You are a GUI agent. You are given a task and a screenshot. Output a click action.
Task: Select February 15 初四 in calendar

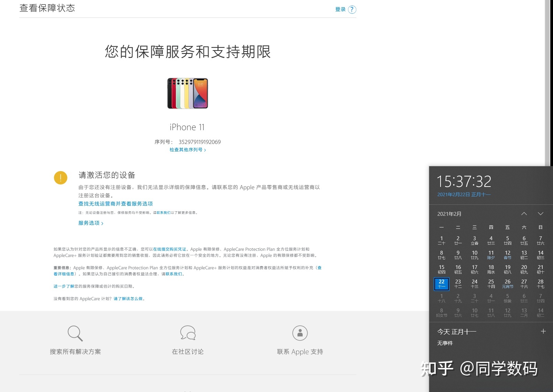[x=442, y=269]
